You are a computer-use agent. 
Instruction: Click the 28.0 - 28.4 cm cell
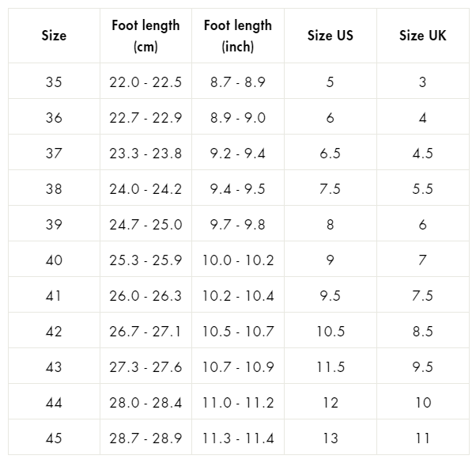[145, 403]
